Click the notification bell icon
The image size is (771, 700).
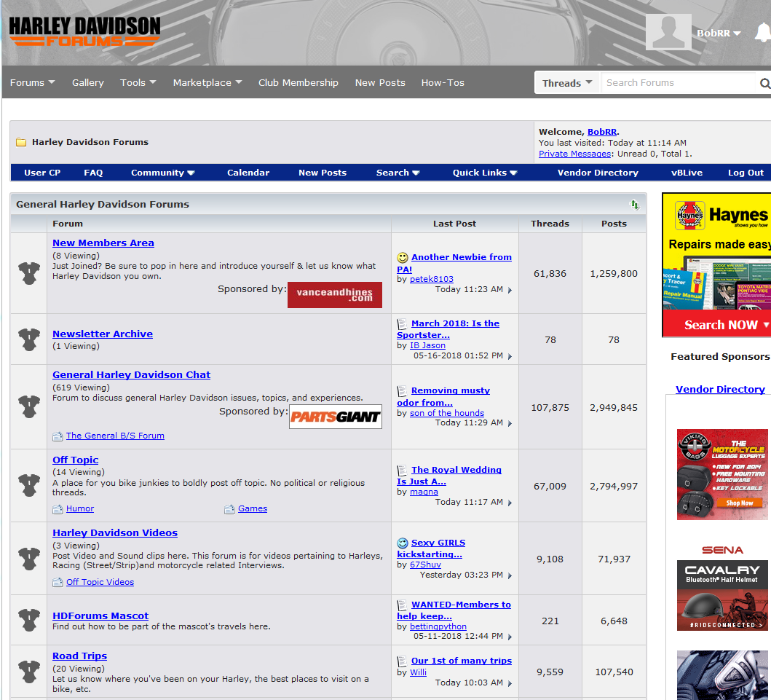click(x=762, y=33)
